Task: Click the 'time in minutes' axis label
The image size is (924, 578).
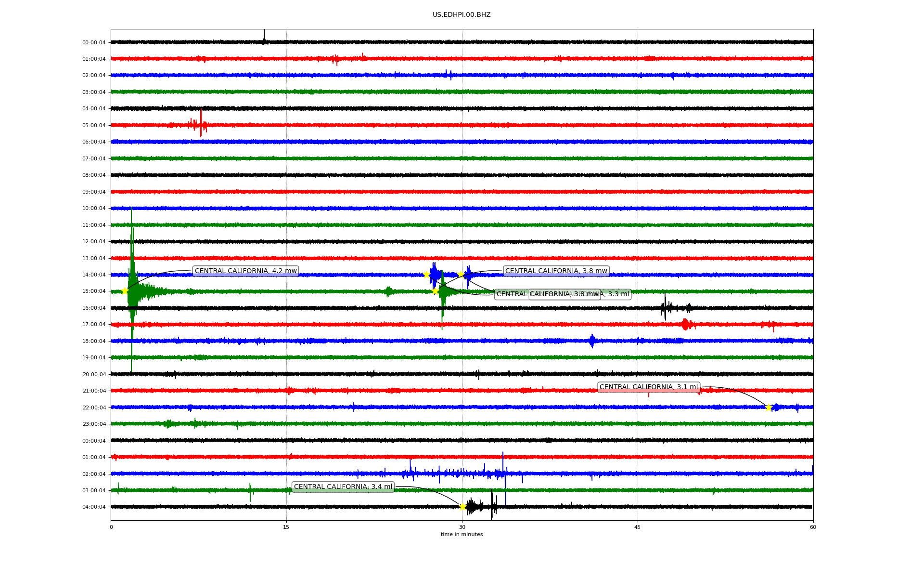Action: pos(462,534)
